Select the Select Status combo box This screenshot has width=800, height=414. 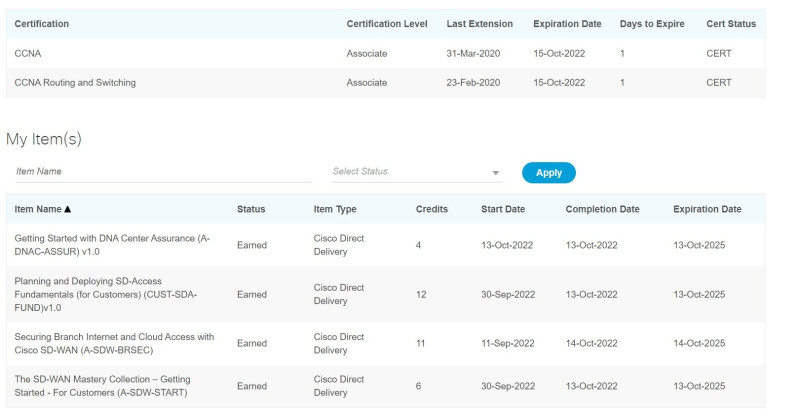pyautogui.click(x=417, y=172)
